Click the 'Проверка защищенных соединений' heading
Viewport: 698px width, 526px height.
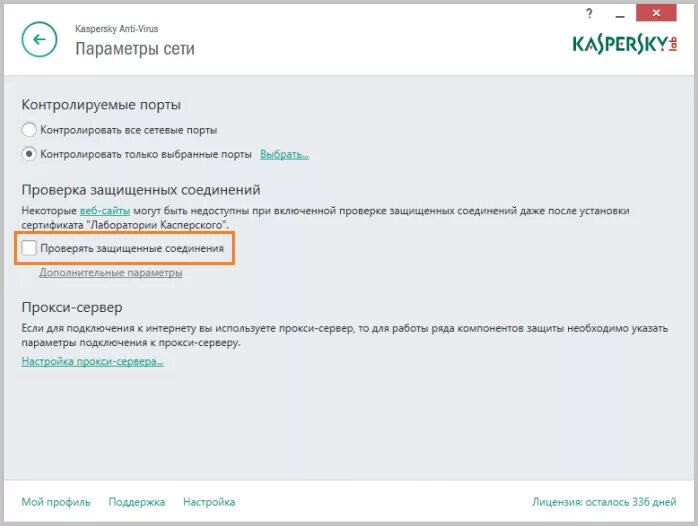[141, 190]
